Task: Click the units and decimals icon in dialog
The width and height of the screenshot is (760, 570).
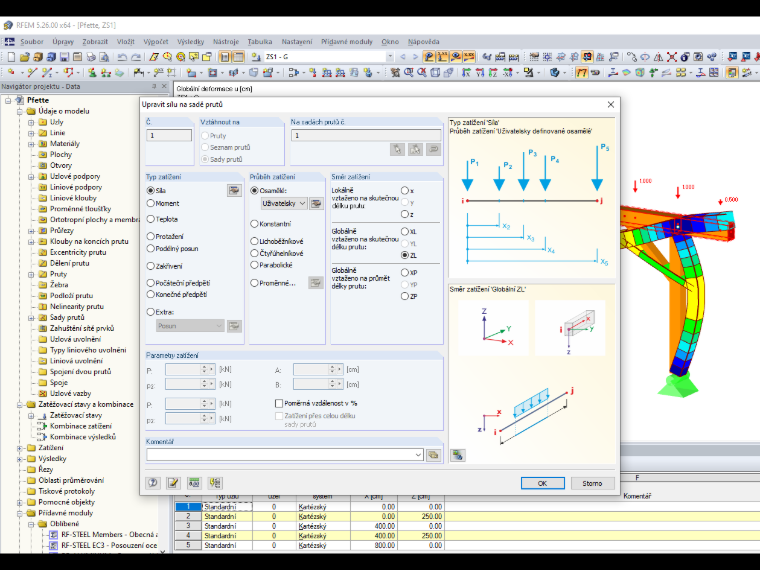Action: pyautogui.click(x=194, y=483)
